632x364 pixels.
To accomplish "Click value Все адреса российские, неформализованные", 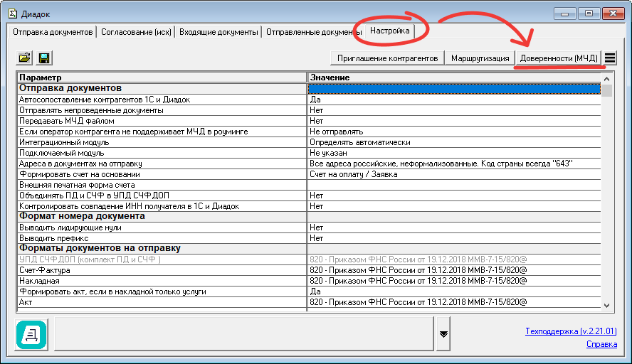I will [x=441, y=164].
